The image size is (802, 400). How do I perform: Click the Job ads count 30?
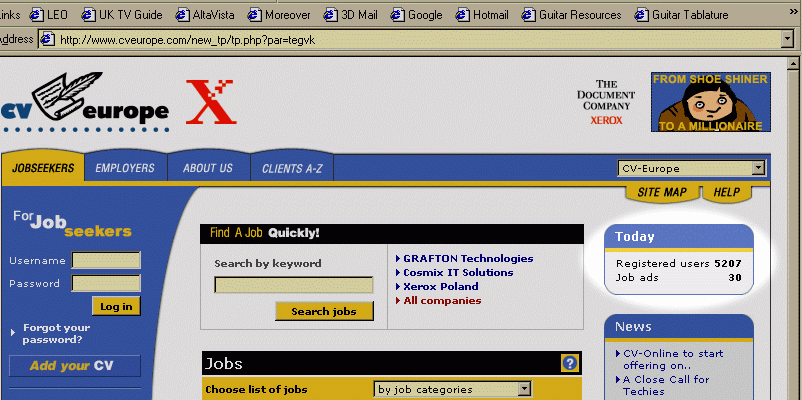(735, 278)
